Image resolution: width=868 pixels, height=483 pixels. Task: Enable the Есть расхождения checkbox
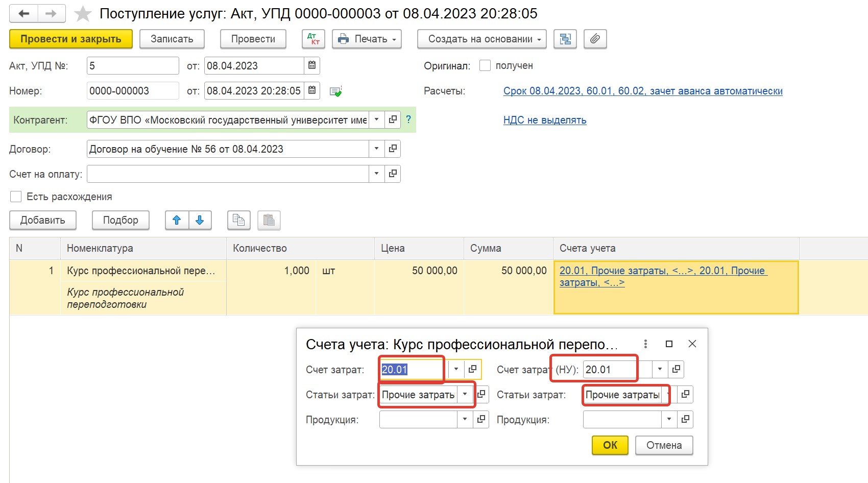click(16, 197)
